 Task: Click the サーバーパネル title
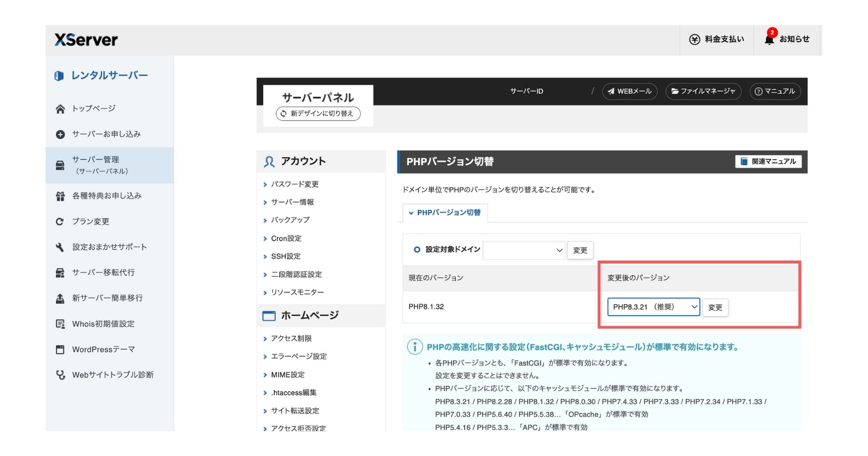[318, 97]
